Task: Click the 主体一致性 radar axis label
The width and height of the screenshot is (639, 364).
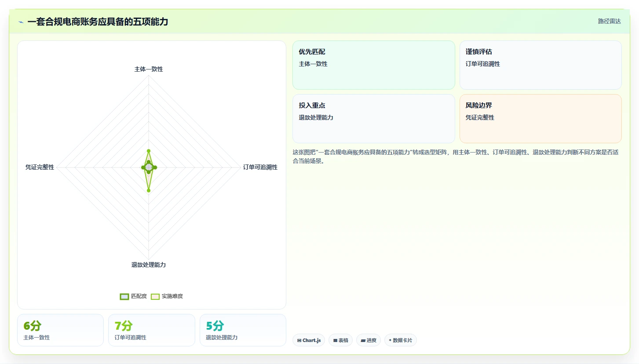Action: coord(149,69)
